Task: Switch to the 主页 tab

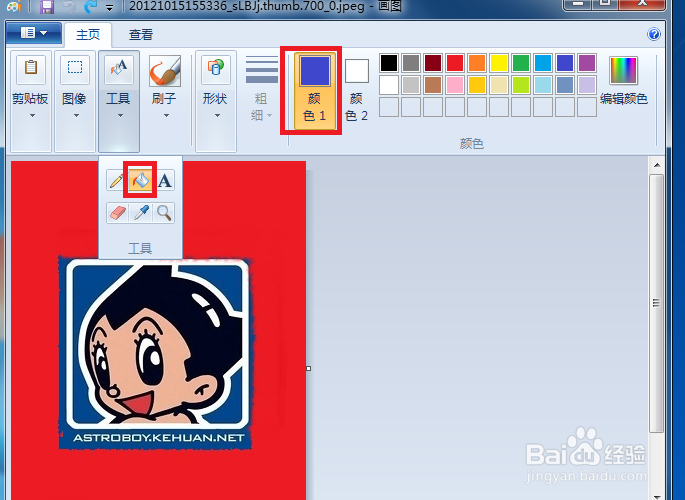Action: coord(88,34)
